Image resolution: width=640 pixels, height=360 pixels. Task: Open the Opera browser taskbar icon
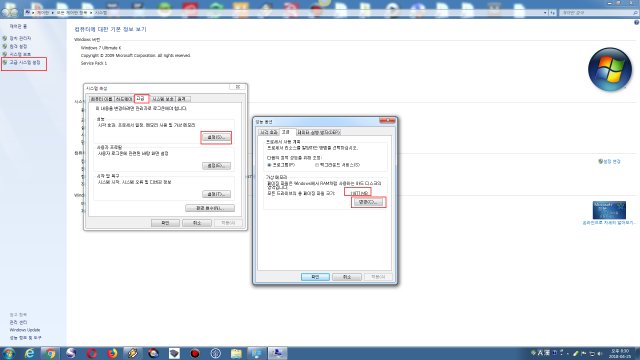tap(92, 353)
